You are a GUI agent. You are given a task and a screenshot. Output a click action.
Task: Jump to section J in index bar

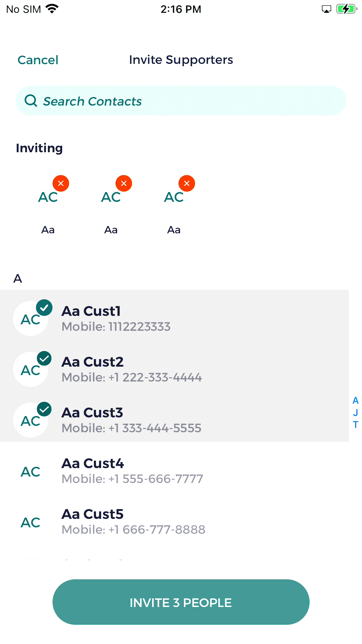(356, 413)
